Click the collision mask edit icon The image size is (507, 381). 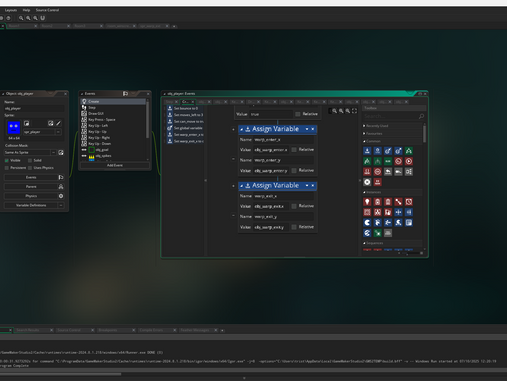click(61, 153)
